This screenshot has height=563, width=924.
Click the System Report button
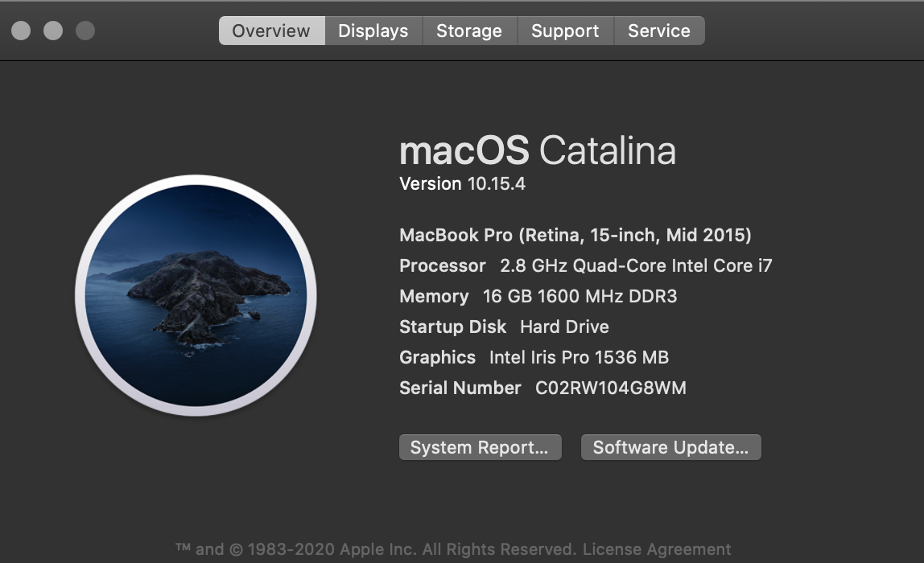[x=480, y=447]
